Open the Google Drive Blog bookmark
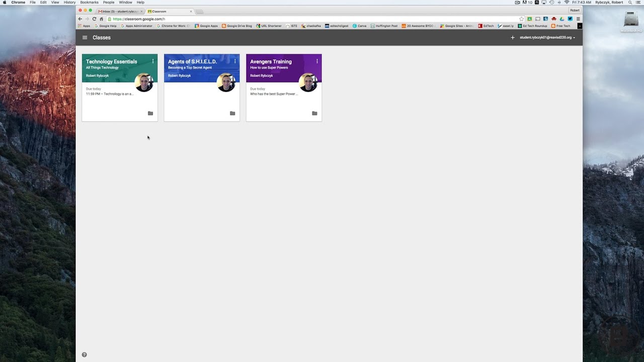This screenshot has height=362, width=644. coord(237,26)
